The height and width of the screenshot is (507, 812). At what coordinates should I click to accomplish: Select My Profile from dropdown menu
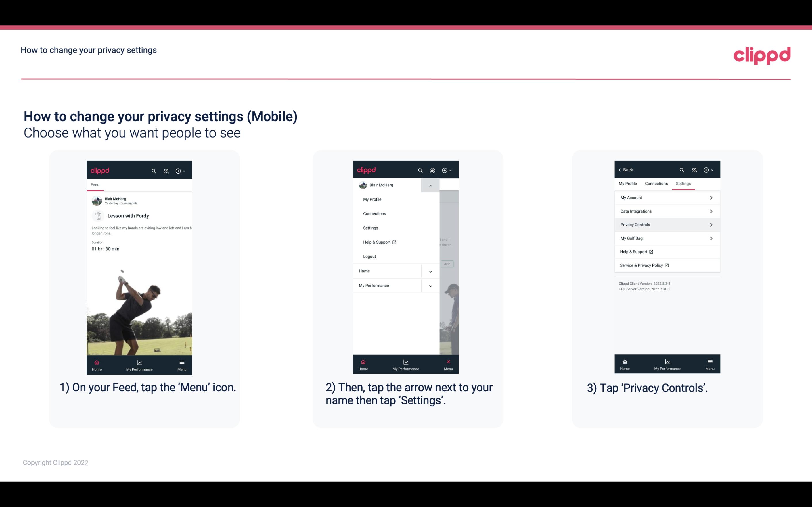pos(372,199)
